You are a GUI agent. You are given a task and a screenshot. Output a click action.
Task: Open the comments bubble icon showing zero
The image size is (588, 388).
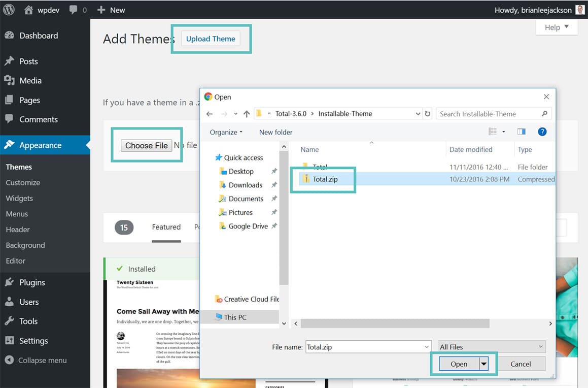(x=73, y=9)
